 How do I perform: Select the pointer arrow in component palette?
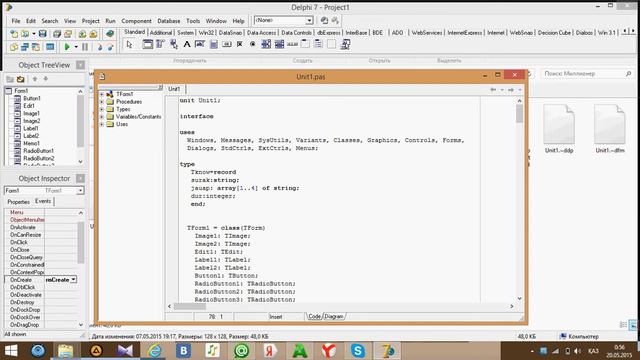pos(130,44)
